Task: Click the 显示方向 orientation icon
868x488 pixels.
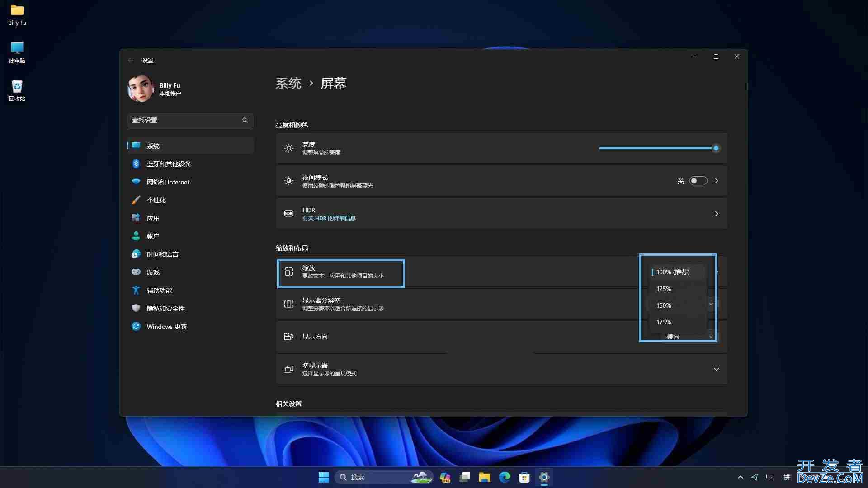Action: coord(289,337)
